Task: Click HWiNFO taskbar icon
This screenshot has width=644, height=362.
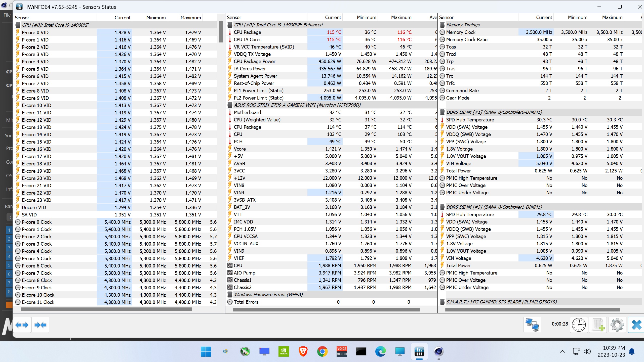Action: pos(419,351)
